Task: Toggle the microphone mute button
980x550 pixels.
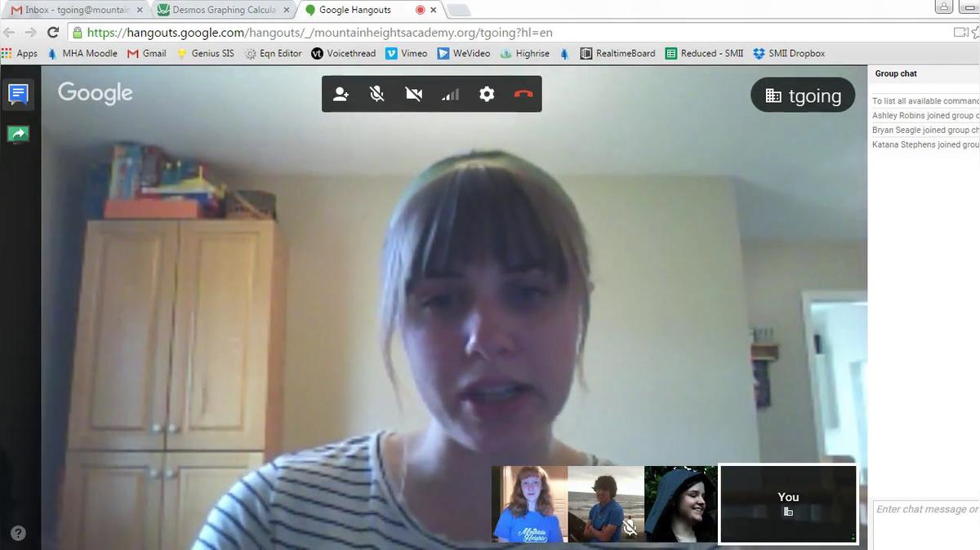Action: pos(376,94)
